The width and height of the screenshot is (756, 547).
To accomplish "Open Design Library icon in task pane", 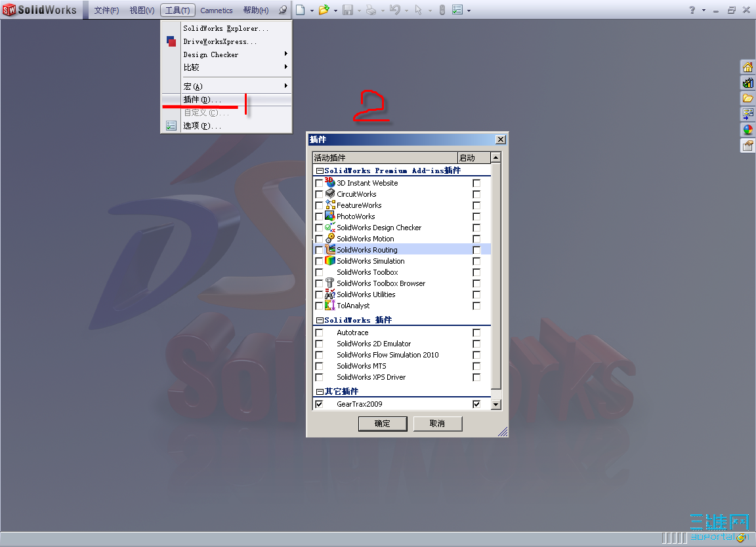I will tap(748, 83).
